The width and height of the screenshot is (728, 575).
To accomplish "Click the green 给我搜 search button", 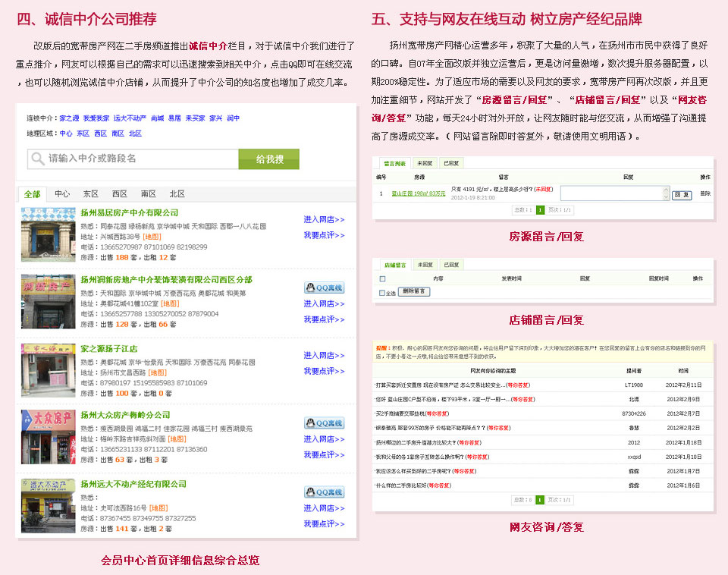I will pyautogui.click(x=269, y=159).
